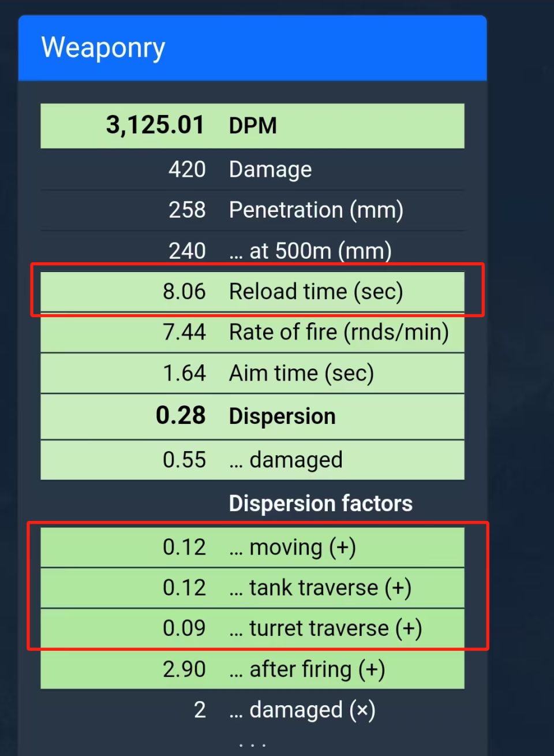The width and height of the screenshot is (554, 756).
Task: Click the Aim time (sec) row
Action: [x=252, y=373]
